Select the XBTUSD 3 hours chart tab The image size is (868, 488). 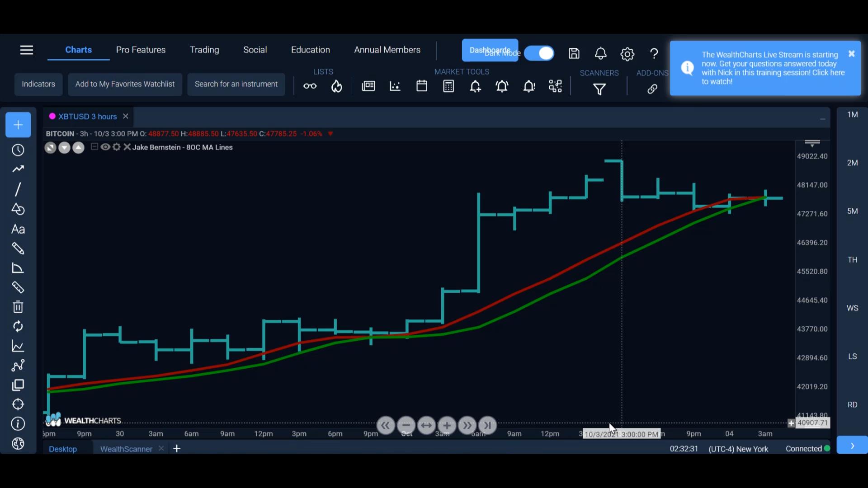pos(87,117)
